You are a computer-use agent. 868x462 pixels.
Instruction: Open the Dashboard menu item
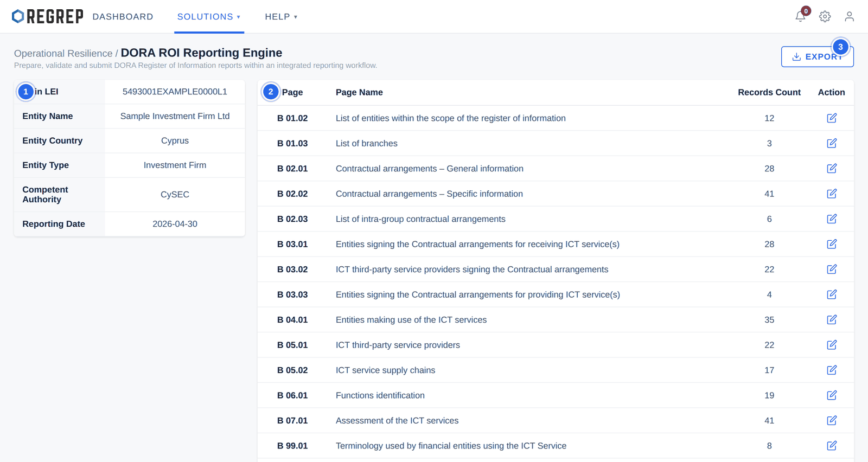coord(123,17)
